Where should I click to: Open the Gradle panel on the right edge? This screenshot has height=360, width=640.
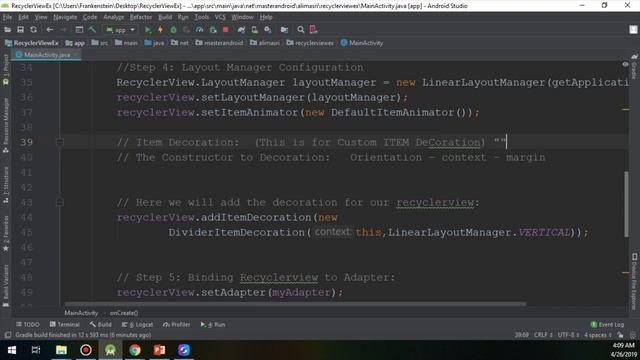pos(634,67)
